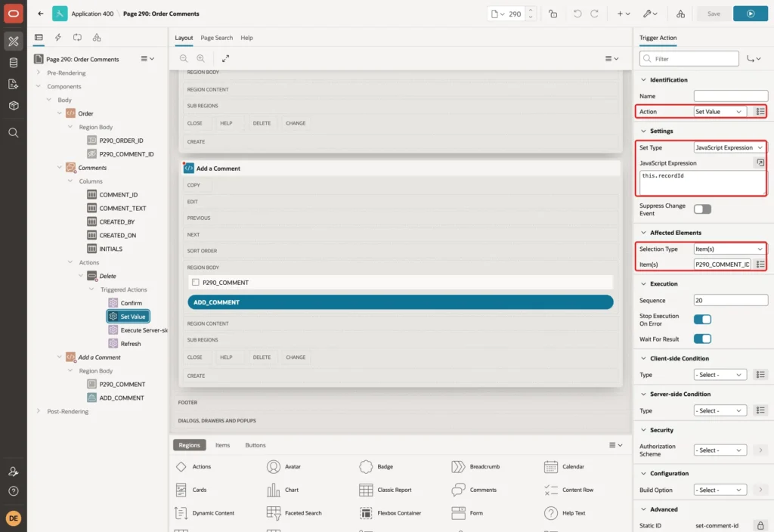Click the JavaScript Expression text area
The height and width of the screenshot is (532, 774).
(x=702, y=183)
